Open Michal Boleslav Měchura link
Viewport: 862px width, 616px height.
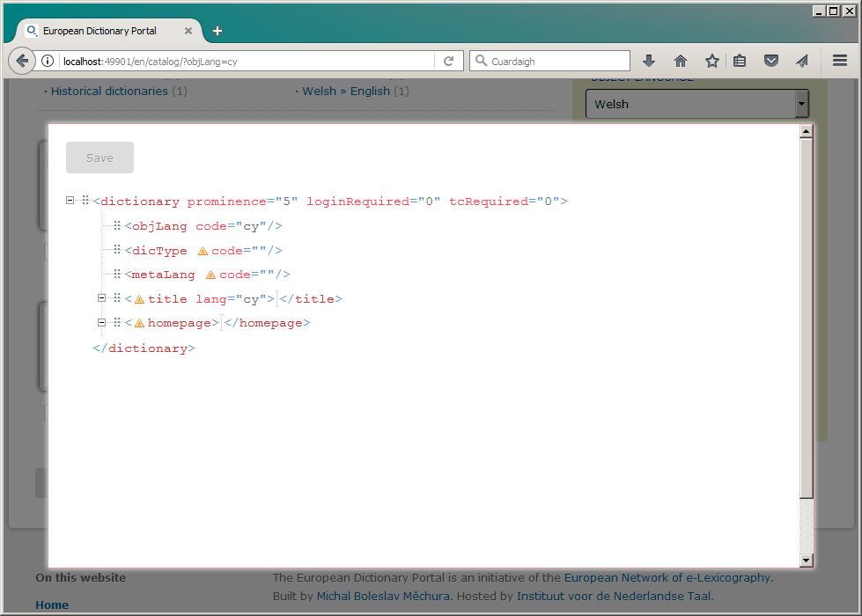(383, 597)
